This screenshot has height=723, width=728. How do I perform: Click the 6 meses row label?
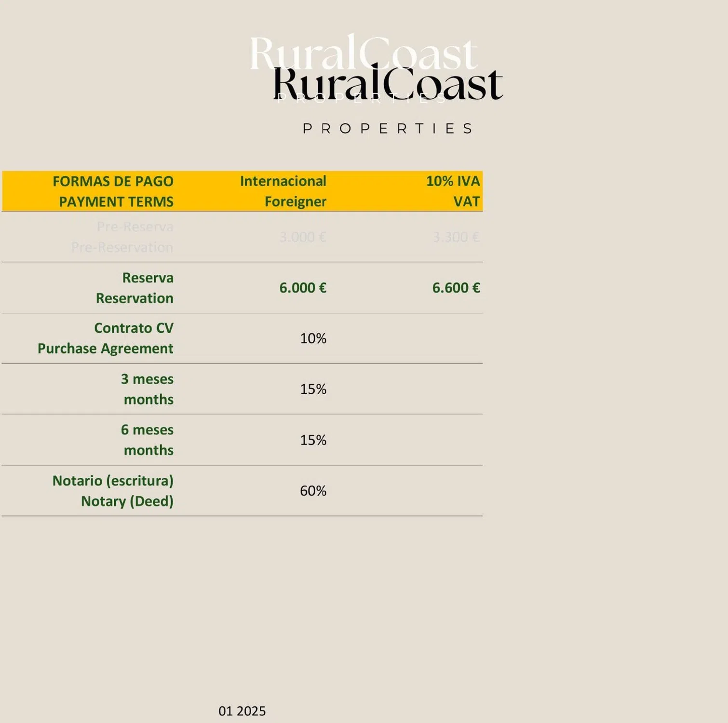tap(147, 429)
